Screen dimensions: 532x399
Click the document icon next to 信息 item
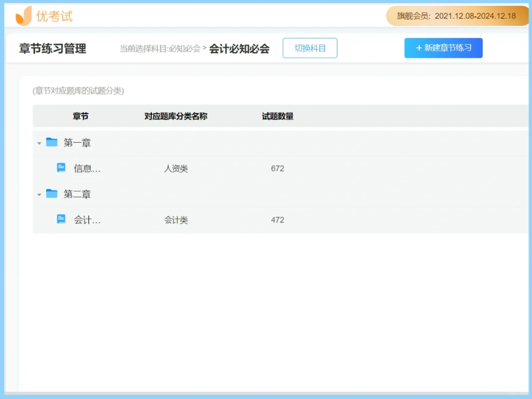(61, 167)
